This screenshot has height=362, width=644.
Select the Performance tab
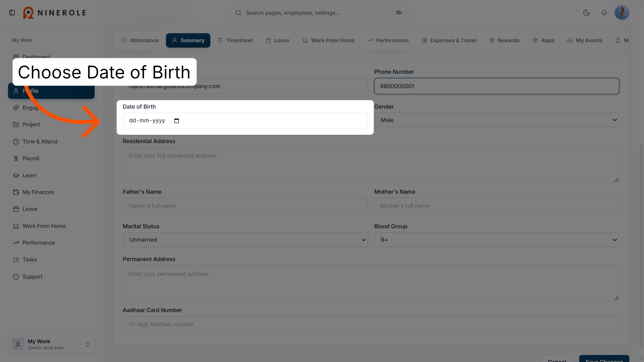388,41
